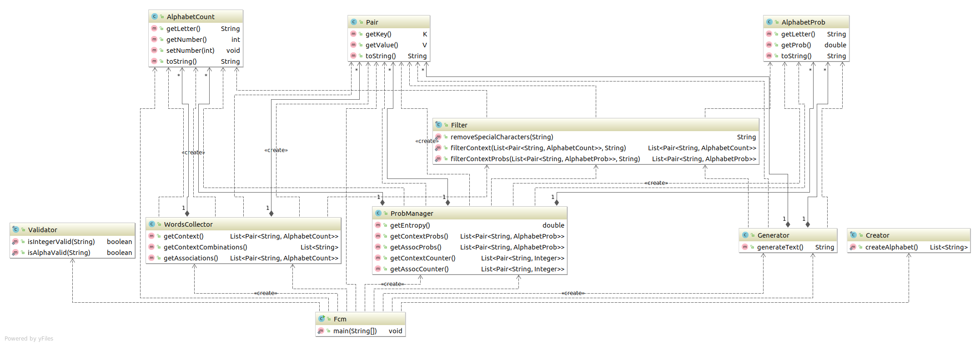Select the AlphabetCount class title

[x=191, y=17]
